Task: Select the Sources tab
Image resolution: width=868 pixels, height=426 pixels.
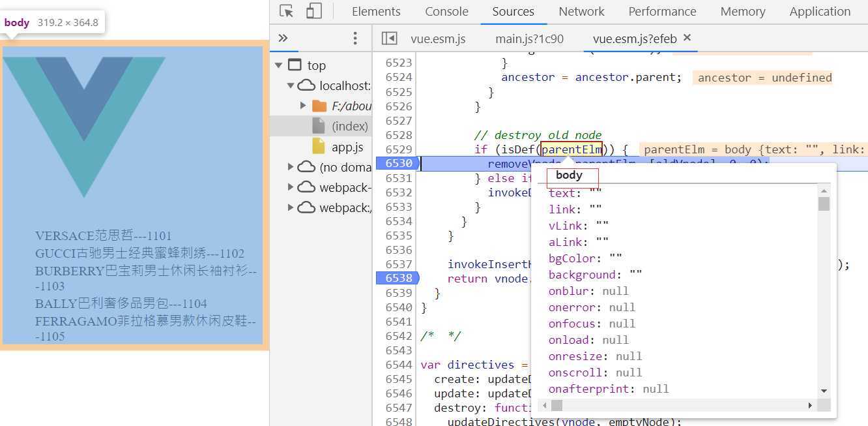Action: pyautogui.click(x=514, y=11)
